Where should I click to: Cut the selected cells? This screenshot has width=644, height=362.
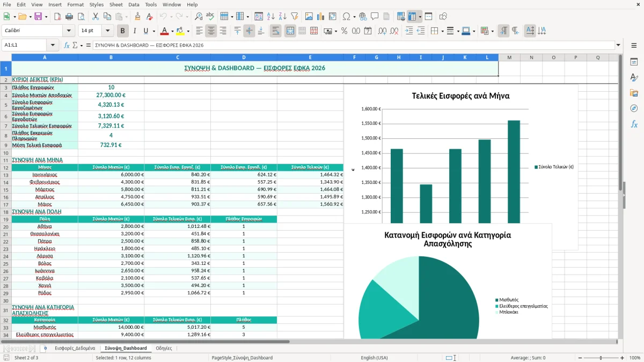95,17
